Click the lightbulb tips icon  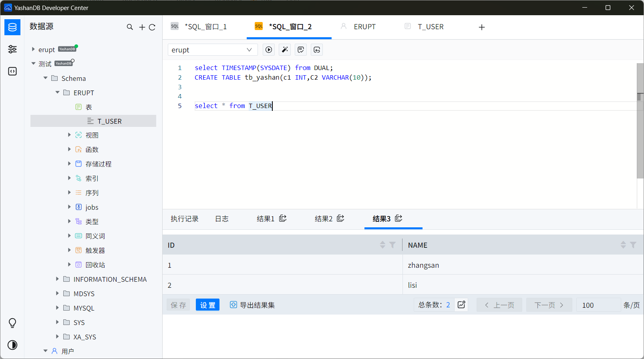point(12,323)
